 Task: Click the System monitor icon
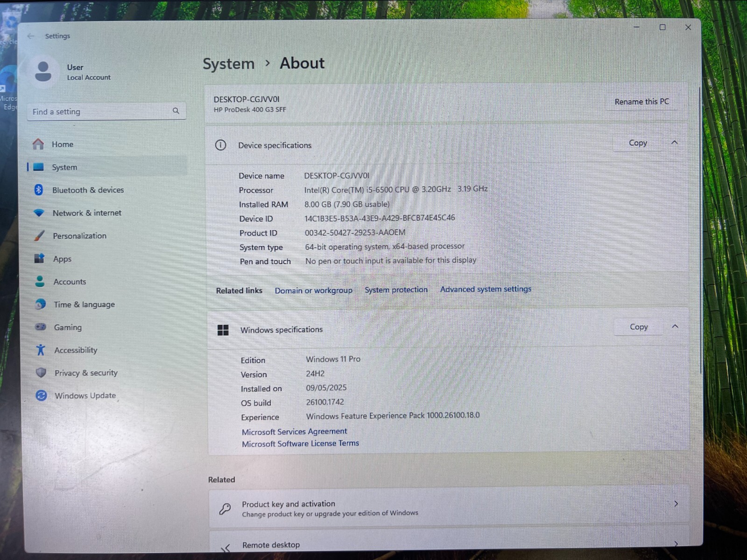click(39, 167)
